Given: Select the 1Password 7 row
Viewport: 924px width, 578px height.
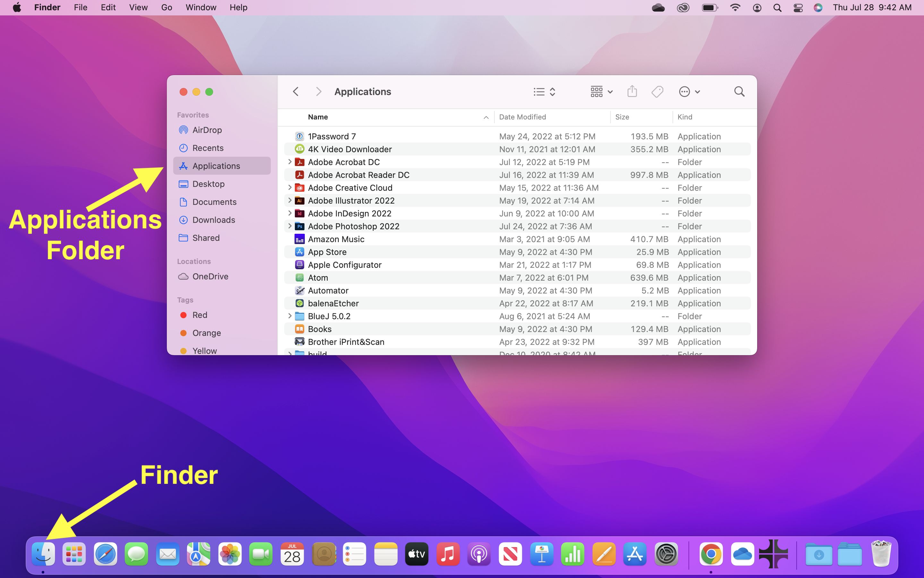Looking at the screenshot, I should pos(518,136).
